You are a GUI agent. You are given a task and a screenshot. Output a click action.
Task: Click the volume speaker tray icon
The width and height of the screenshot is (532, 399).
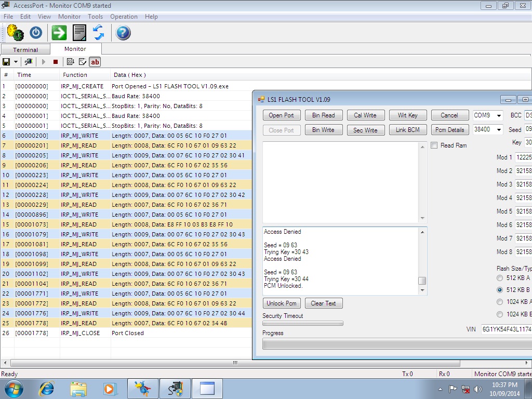478,389
